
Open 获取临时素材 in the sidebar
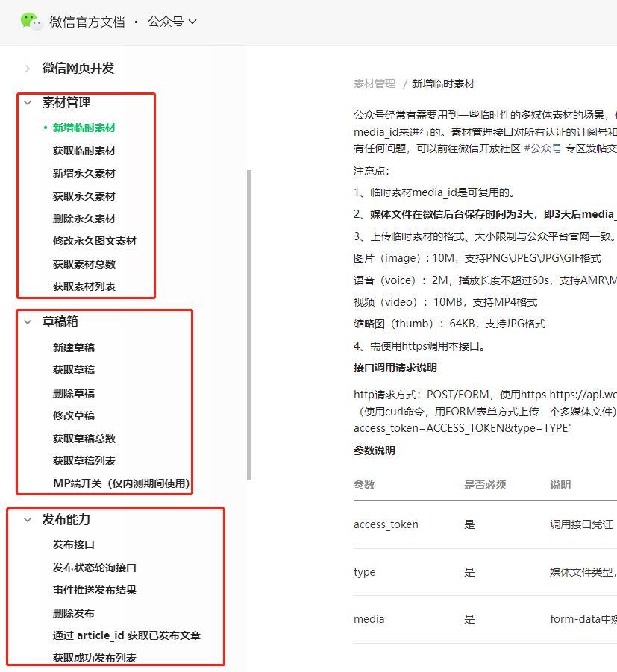[84, 151]
